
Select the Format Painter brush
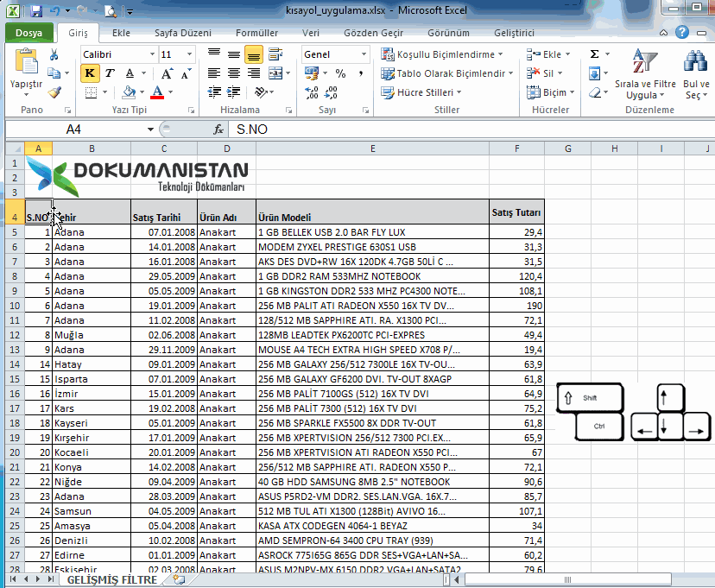pyautogui.click(x=54, y=92)
